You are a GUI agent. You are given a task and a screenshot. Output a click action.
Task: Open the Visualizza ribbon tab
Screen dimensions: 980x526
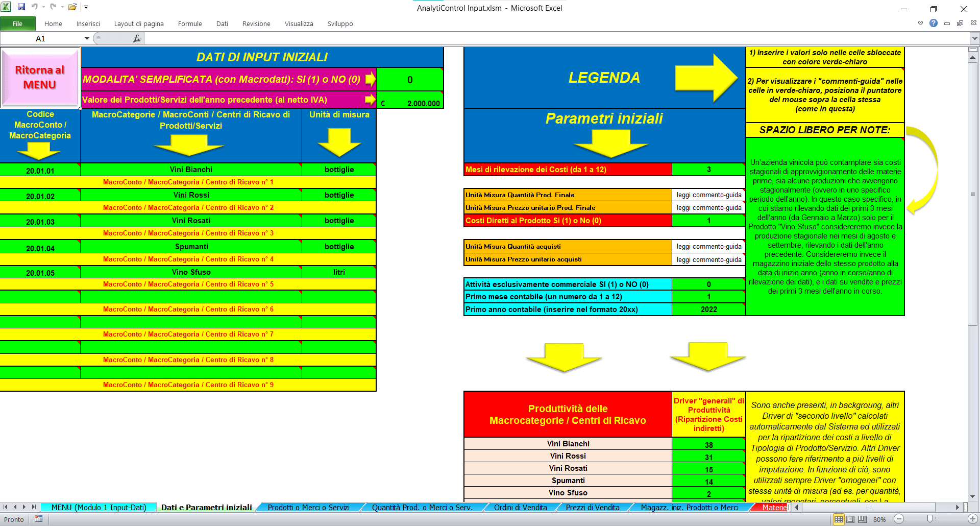tap(299, 23)
